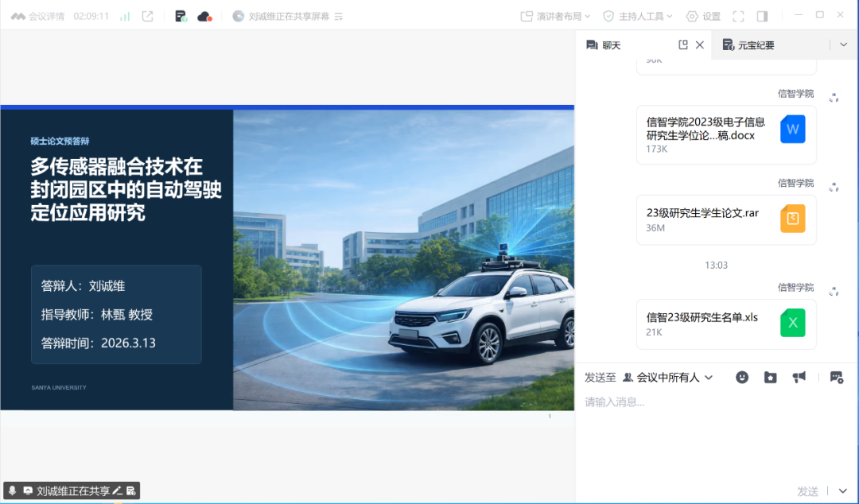Viewport: 859px width, 504px height.
Task: Open chat settings icon beside megaphone
Action: click(x=836, y=378)
